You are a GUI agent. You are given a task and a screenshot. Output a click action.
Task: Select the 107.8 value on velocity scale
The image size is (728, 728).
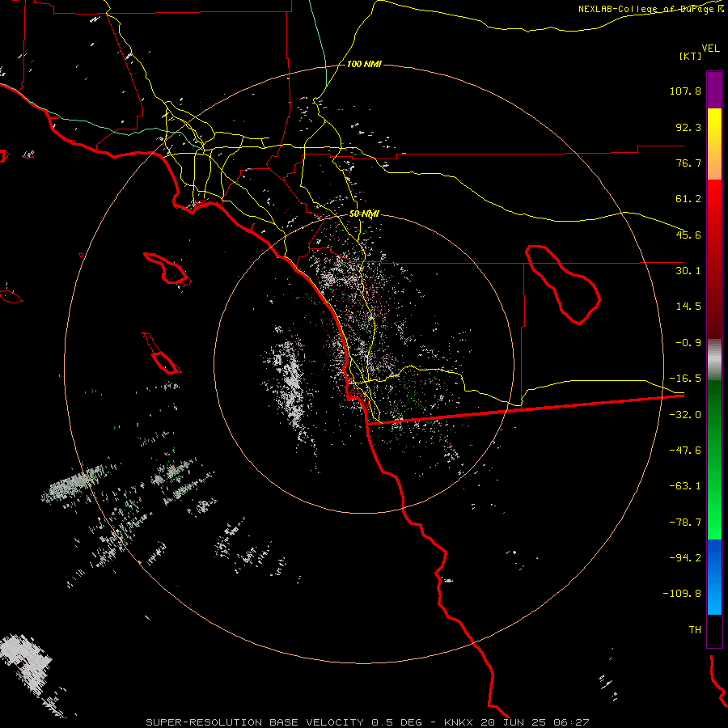coord(685,91)
